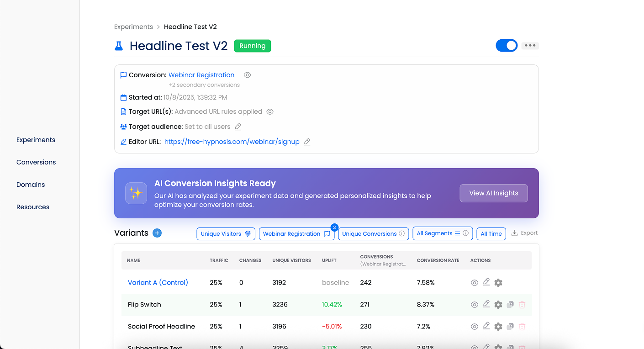Disable the Headline Test V2 experiment toggle
This screenshot has height=349, width=644.
point(507,45)
